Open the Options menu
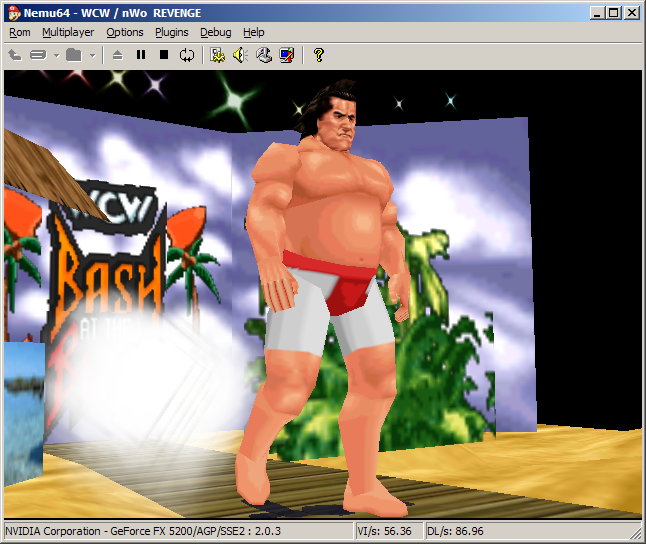 pos(125,32)
